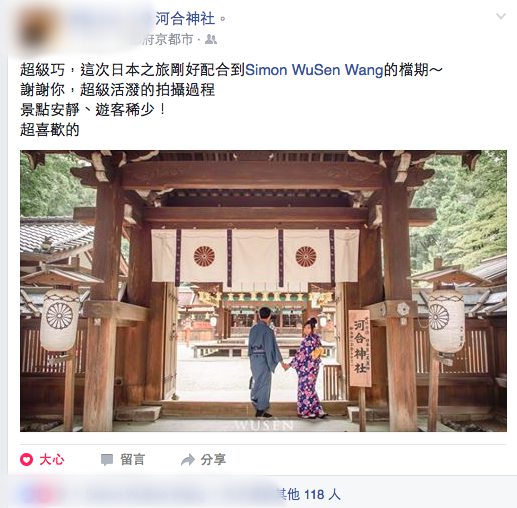The image size is (517, 508).
Task: Open the blurred poster name link
Action: [x=110, y=18]
